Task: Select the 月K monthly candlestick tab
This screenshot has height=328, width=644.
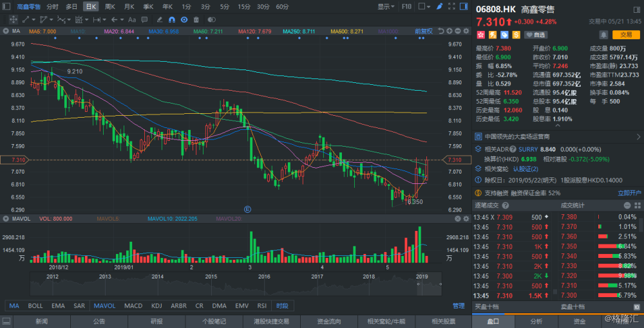Action: (x=129, y=6)
